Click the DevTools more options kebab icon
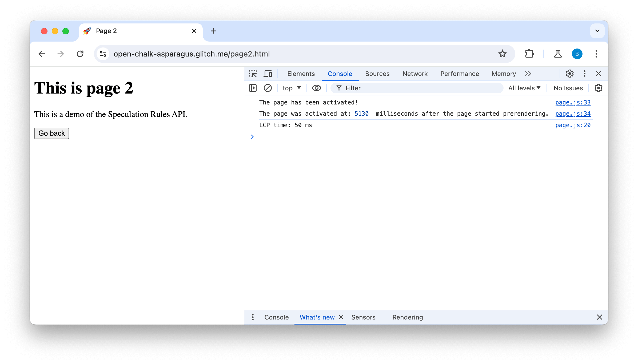638x364 pixels. tap(585, 73)
